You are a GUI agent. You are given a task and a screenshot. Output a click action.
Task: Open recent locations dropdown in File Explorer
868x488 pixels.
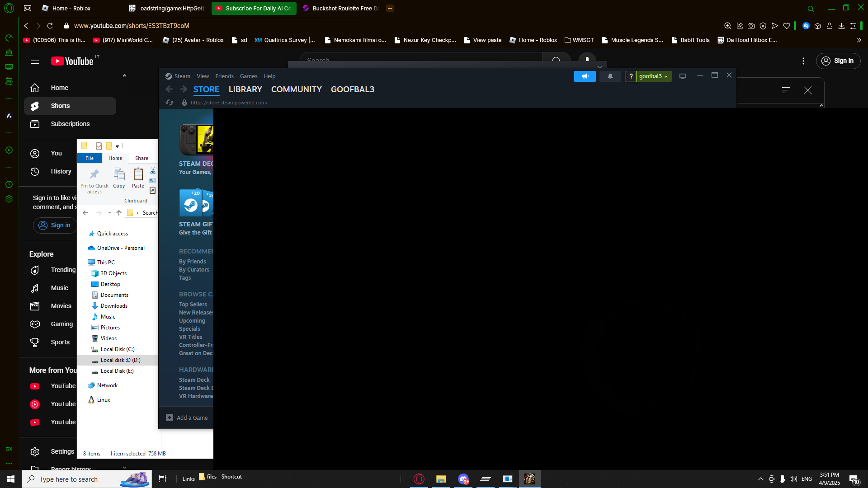pyautogui.click(x=109, y=213)
